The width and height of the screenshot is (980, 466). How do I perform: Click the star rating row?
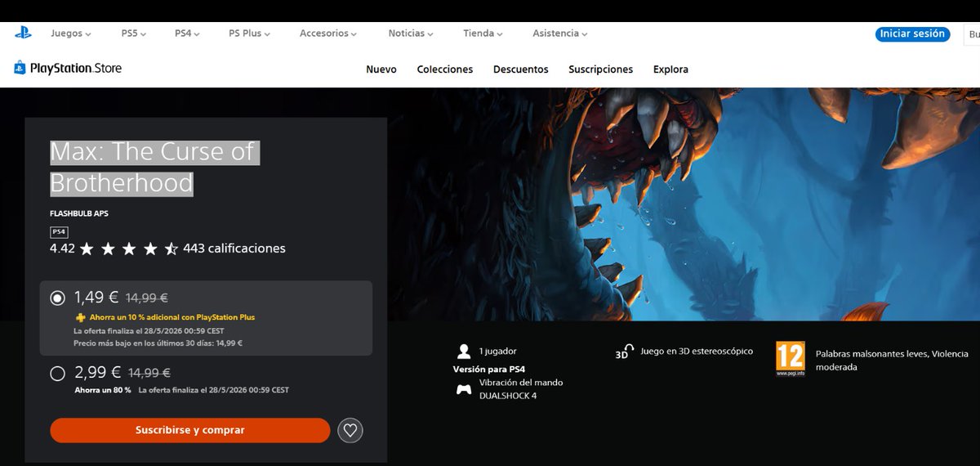pyautogui.click(x=129, y=249)
